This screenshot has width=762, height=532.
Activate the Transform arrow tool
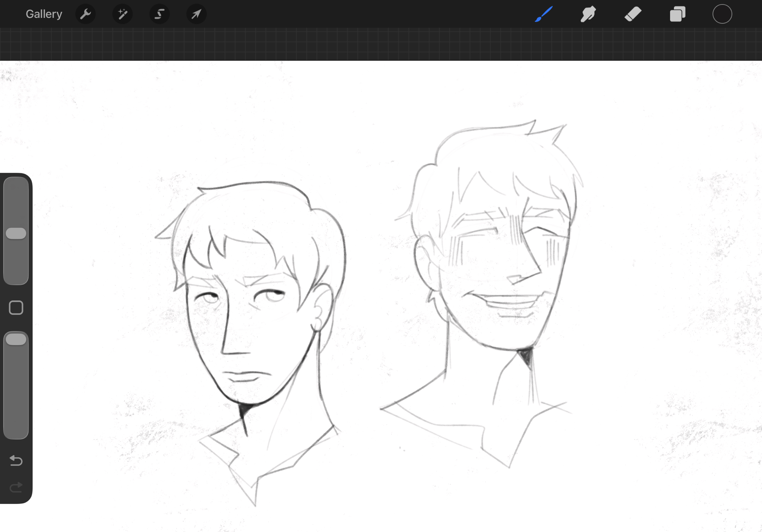(x=196, y=14)
